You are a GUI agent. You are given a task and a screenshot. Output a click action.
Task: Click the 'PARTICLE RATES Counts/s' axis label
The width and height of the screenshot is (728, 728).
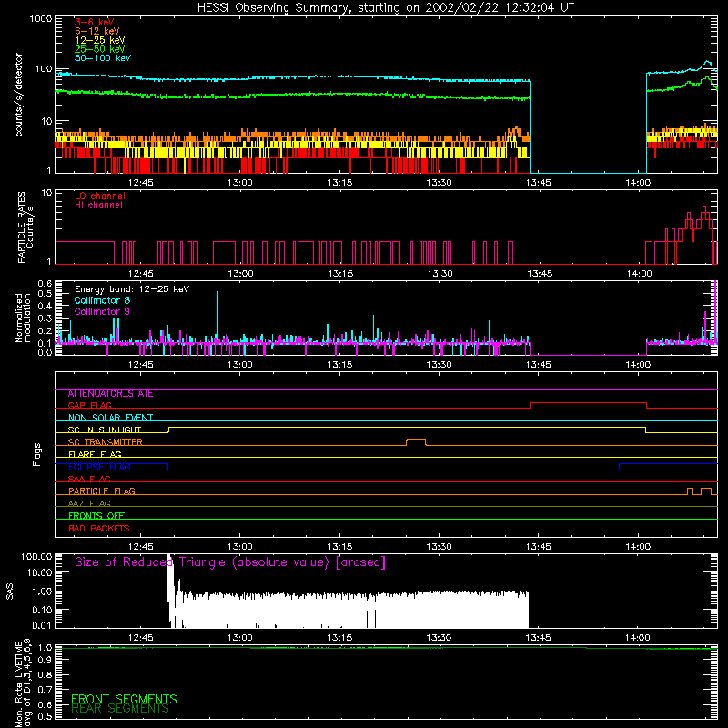click(25, 227)
